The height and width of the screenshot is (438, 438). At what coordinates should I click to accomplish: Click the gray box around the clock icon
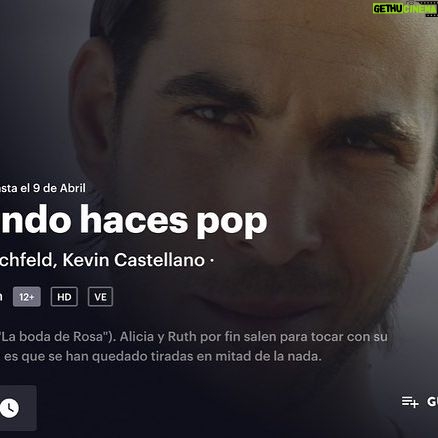[x=18, y=408]
